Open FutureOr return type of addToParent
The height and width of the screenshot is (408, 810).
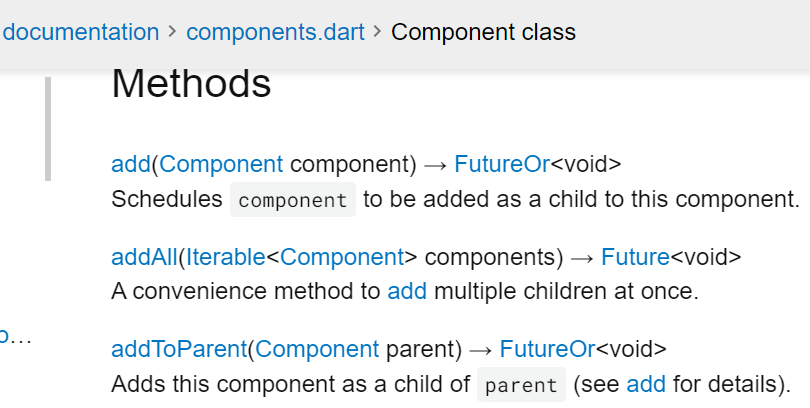tap(547, 349)
